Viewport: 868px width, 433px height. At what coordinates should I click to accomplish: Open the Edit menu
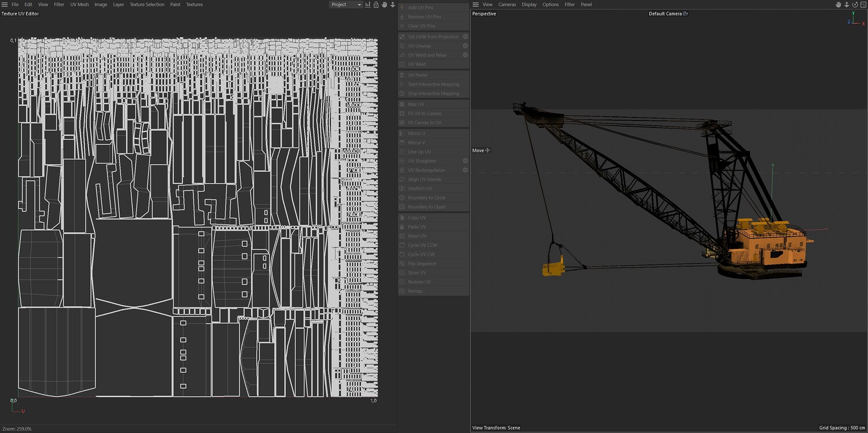point(28,5)
